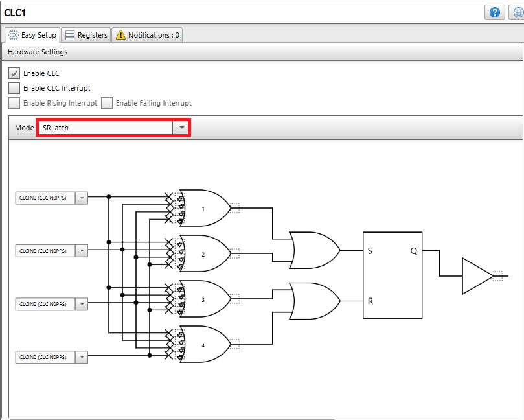Enable the CLC Interrupt checkbox
The height and width of the screenshot is (420, 524).
[14, 88]
